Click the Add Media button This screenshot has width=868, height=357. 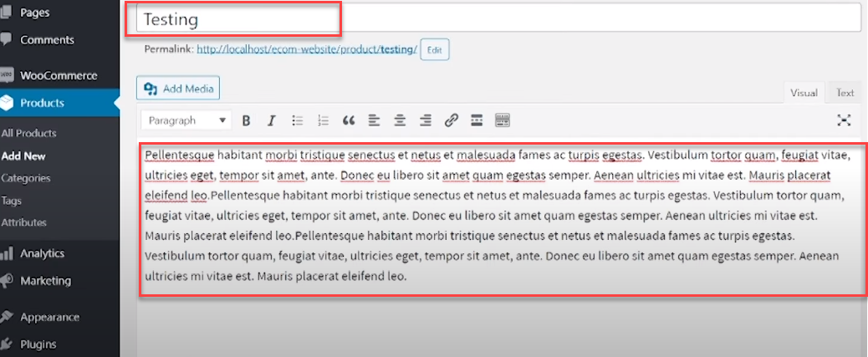pyautogui.click(x=178, y=88)
